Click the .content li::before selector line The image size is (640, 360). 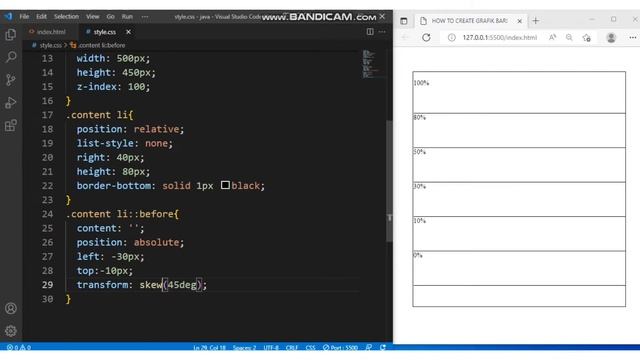click(x=122, y=214)
